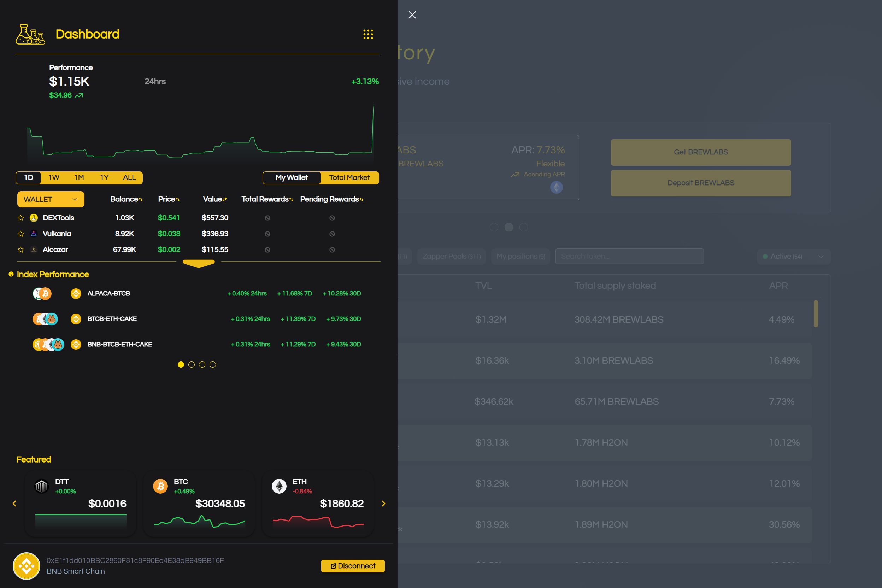Click the +3.13% performance value
The width and height of the screenshot is (882, 588).
click(x=365, y=81)
